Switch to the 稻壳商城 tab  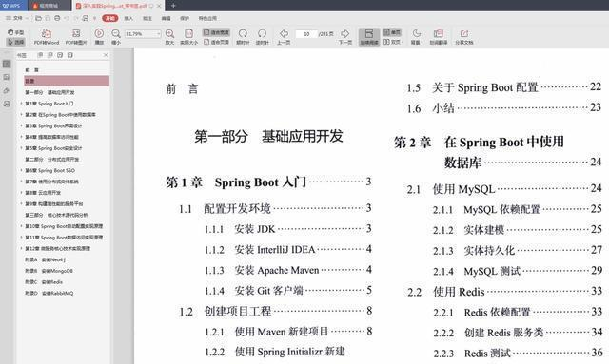click(x=49, y=6)
